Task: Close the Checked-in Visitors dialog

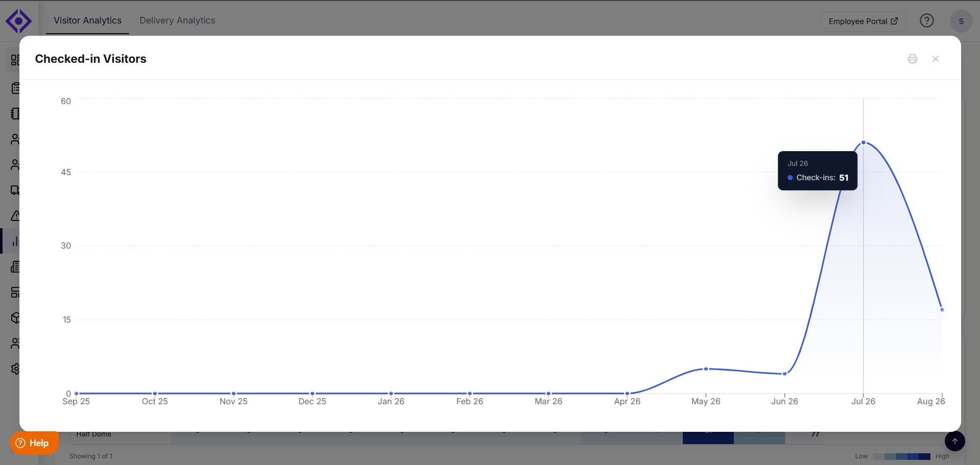Action: coord(936,59)
